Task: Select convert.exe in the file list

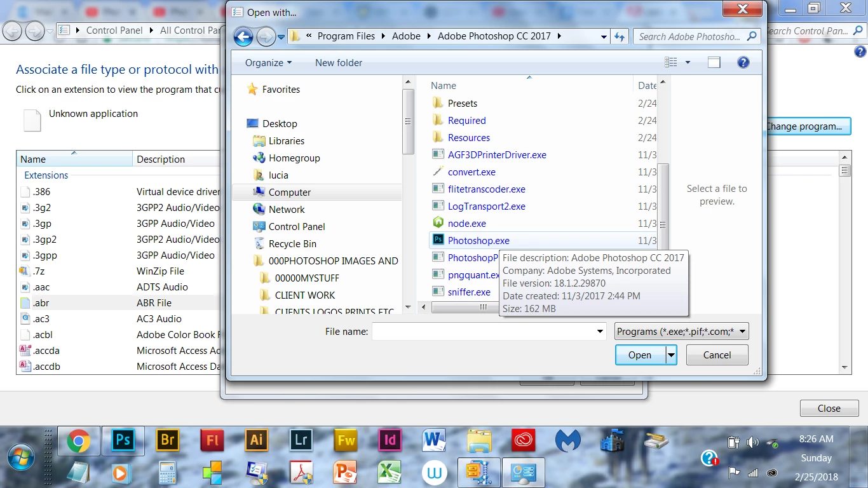Action: [471, 172]
